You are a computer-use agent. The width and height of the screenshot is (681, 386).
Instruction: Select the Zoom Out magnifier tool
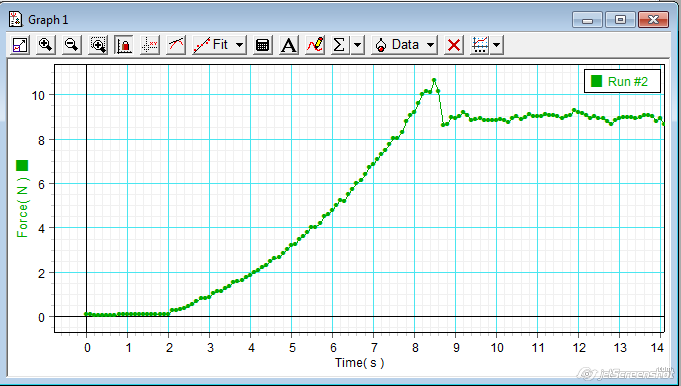click(72, 45)
